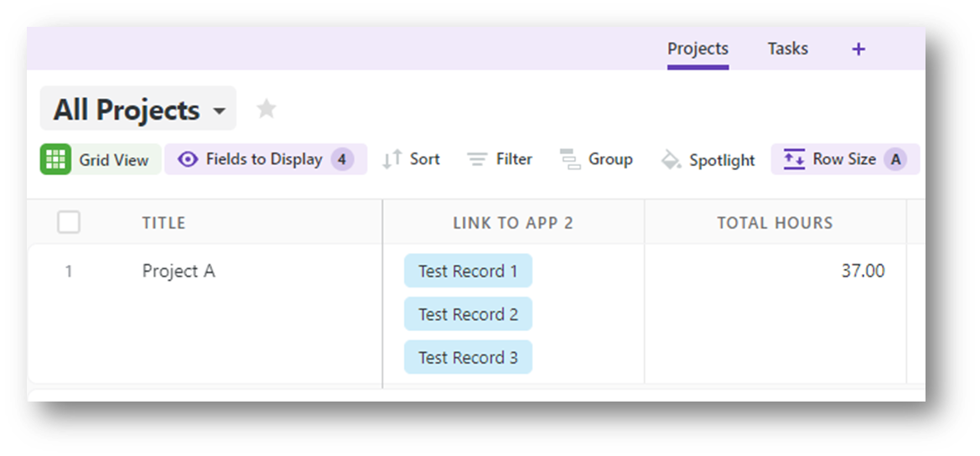Open Fields to Display eye button
The image size is (980, 456).
pyautogui.click(x=266, y=159)
